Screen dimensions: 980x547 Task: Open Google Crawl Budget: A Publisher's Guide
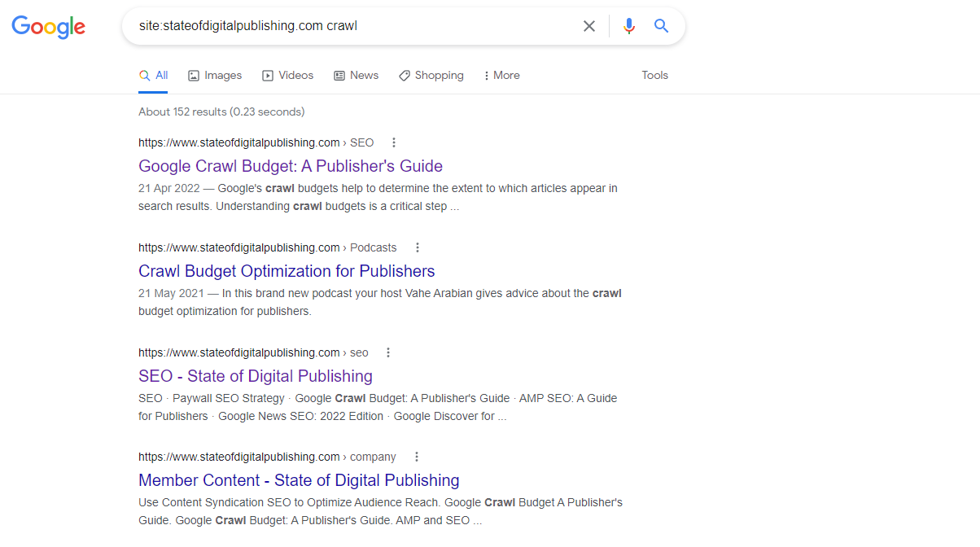pos(291,166)
